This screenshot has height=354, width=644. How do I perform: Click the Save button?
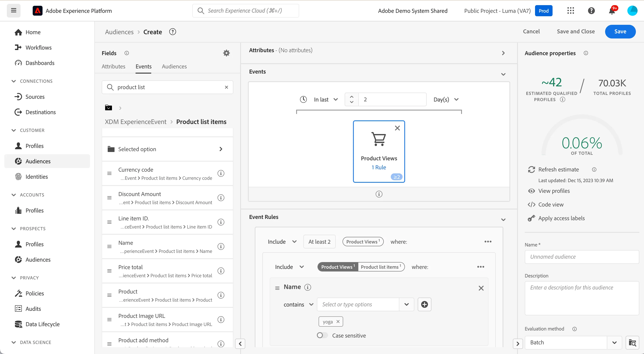(x=620, y=31)
